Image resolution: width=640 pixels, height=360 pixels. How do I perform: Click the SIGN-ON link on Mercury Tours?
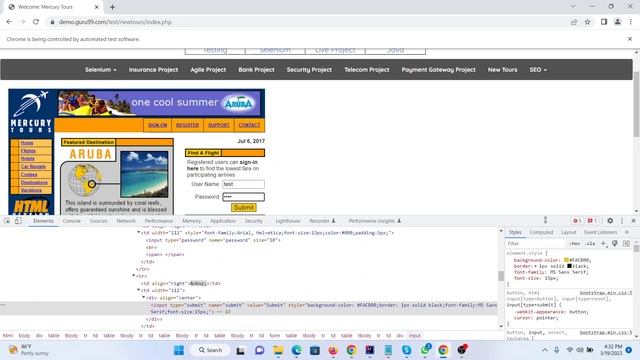[x=158, y=125]
